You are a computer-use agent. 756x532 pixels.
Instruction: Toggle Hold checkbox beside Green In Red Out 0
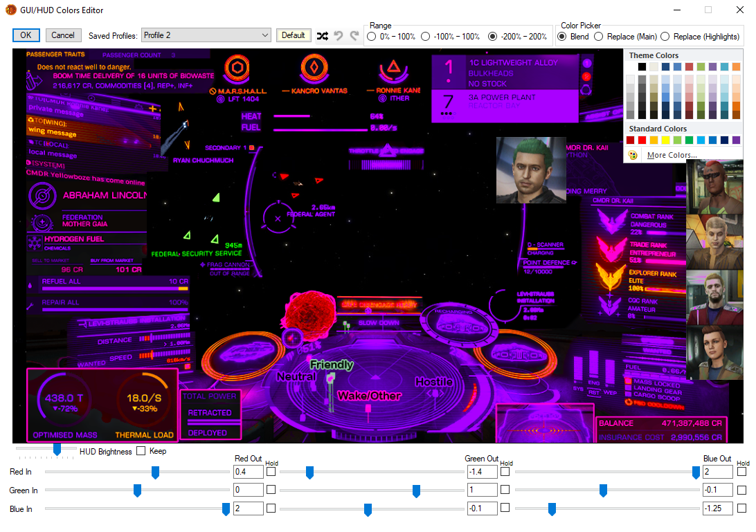[x=271, y=490]
